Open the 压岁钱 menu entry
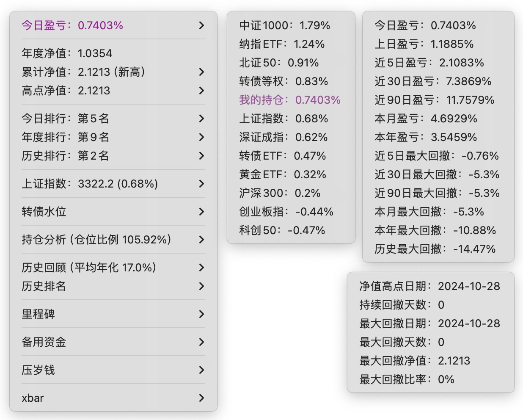Viewport: 523px width, 420px height. click(x=39, y=370)
